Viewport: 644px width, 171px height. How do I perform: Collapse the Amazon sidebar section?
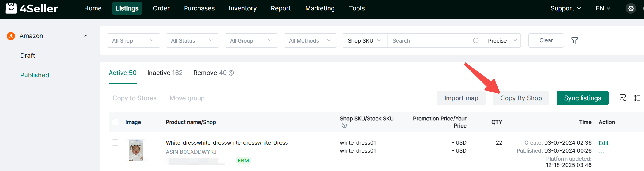[86, 36]
